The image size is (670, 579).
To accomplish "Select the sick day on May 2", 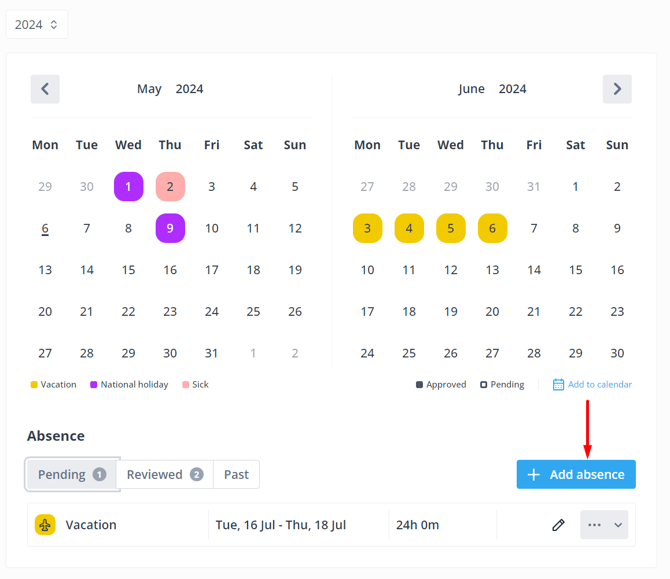I will pos(170,186).
